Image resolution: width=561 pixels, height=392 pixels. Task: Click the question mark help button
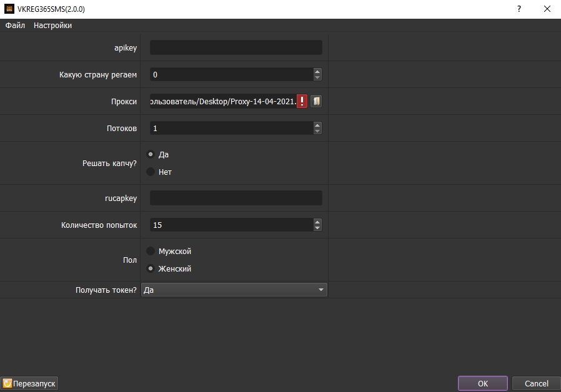pyautogui.click(x=519, y=9)
